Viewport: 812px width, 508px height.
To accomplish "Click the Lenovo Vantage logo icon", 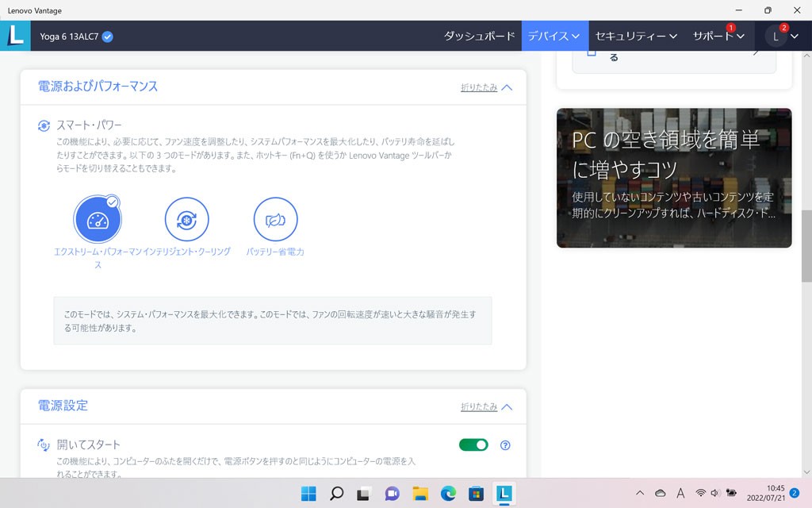I will coord(15,36).
